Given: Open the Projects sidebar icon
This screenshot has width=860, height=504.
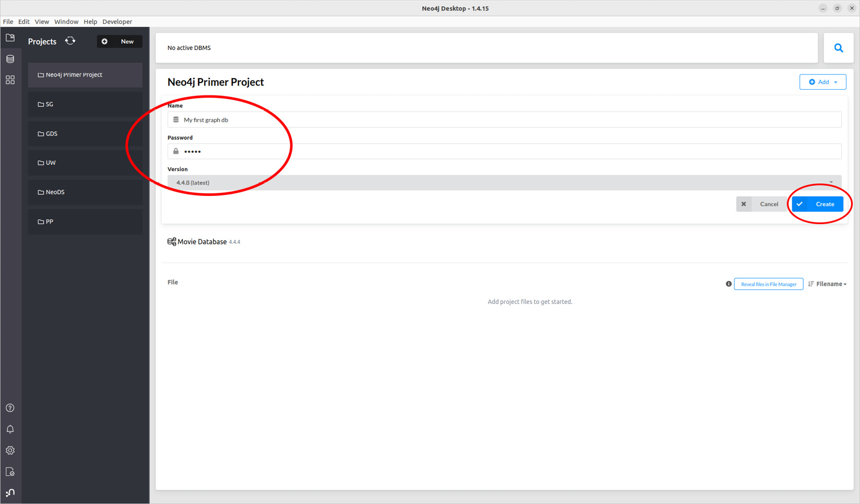Looking at the screenshot, I should [10, 38].
